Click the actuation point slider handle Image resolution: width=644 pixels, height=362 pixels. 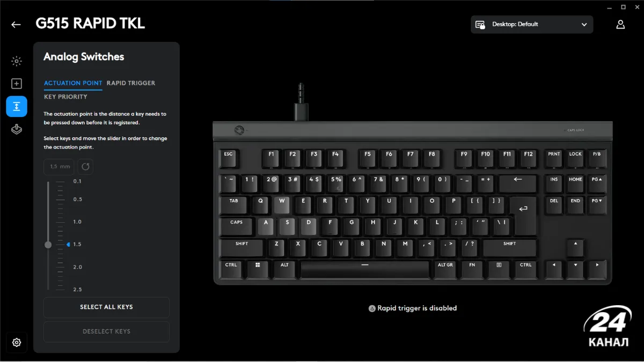coord(48,245)
